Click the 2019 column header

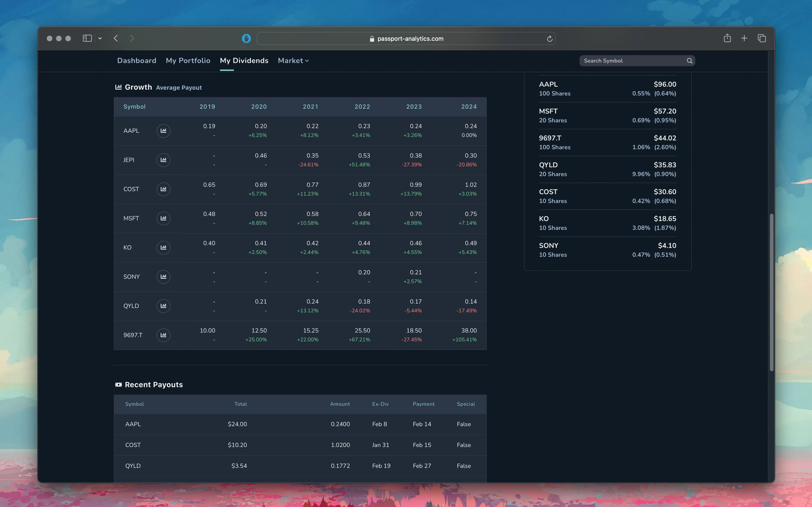(x=207, y=107)
